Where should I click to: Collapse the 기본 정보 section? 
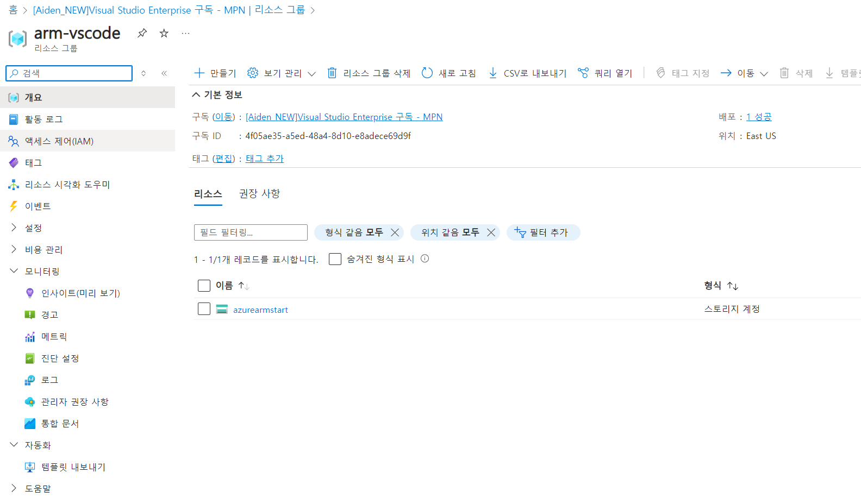point(196,94)
